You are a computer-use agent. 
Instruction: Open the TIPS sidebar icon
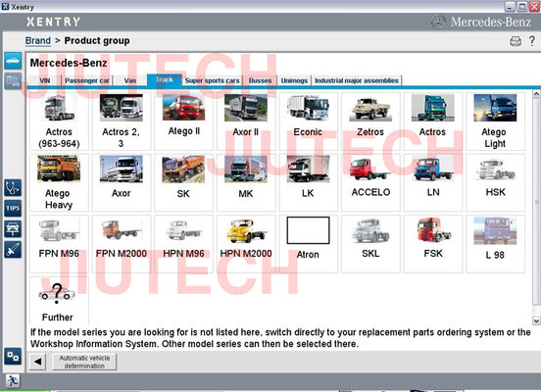coord(13,208)
